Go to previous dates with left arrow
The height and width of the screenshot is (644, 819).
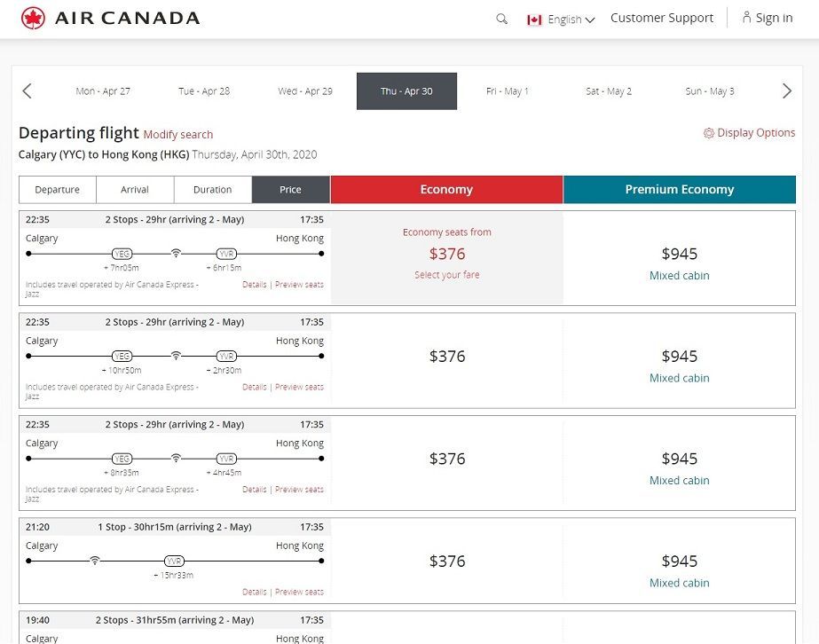27,91
